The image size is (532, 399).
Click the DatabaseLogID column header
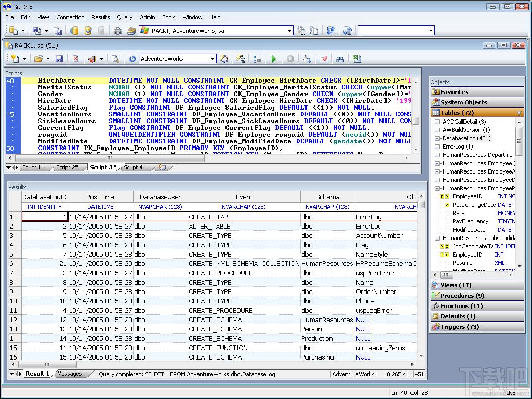[45, 197]
